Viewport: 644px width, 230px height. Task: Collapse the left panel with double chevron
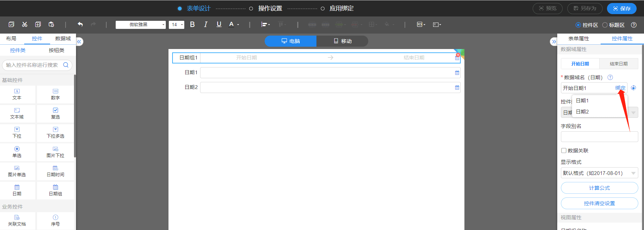[79, 42]
